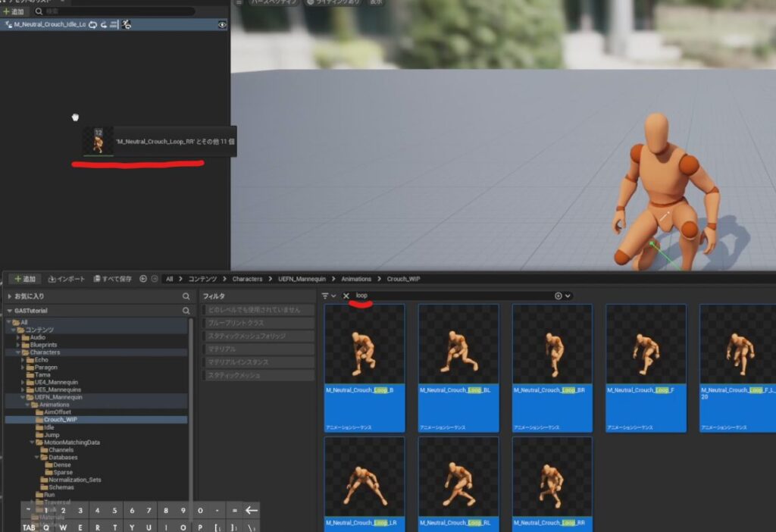Click the blend settings icon on the asset row
776x532 pixels.
(112, 24)
